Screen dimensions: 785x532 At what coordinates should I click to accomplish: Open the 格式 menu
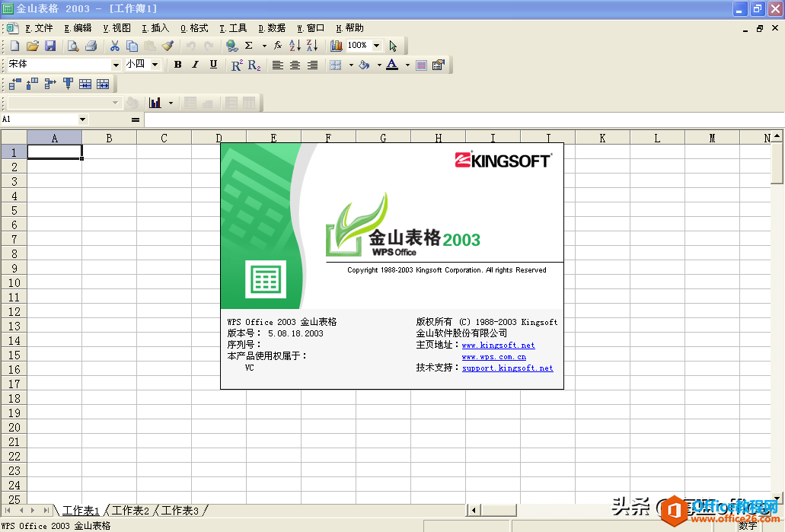tap(194, 28)
